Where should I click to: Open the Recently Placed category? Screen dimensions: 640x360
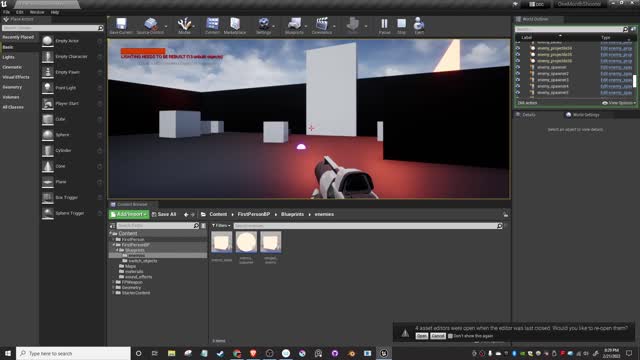18,37
